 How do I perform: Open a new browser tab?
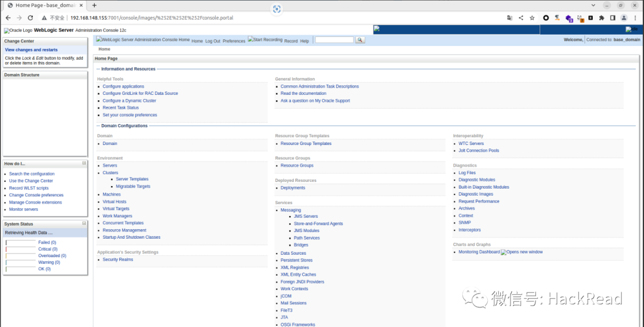[94, 5]
